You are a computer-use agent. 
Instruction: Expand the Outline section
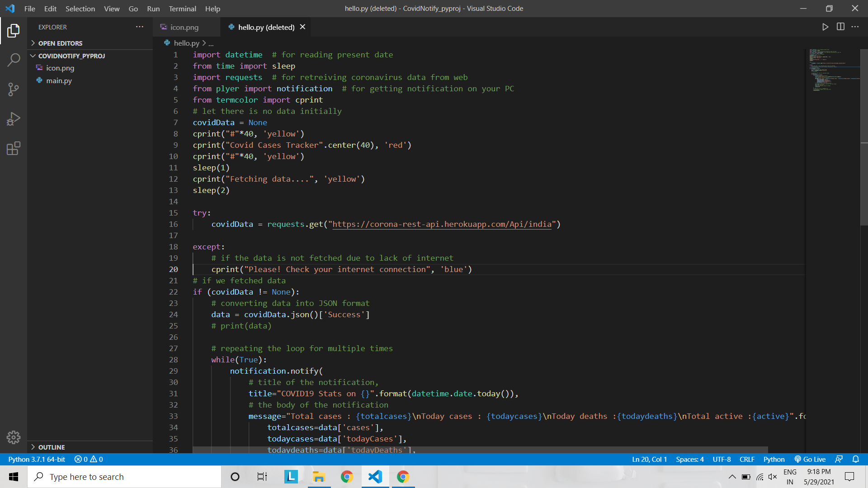pos(52,447)
